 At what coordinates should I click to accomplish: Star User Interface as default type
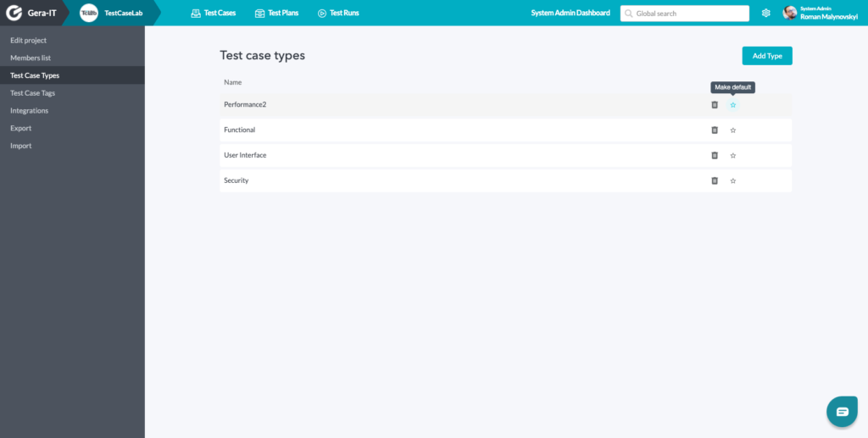733,155
